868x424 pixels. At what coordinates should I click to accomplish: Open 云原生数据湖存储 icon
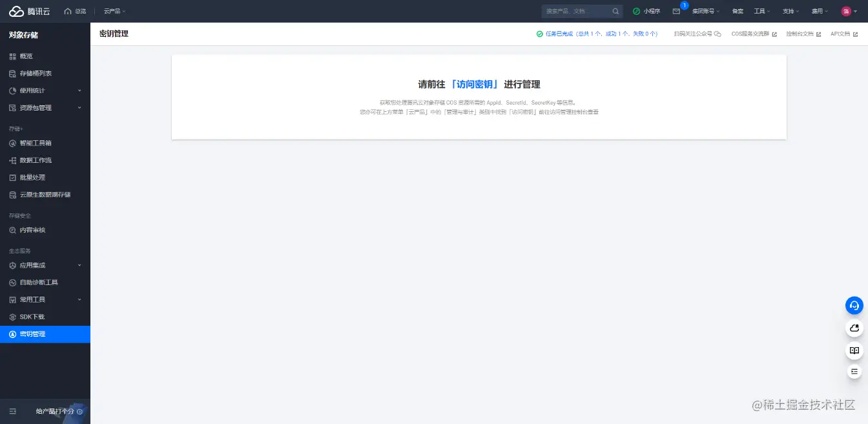12,195
